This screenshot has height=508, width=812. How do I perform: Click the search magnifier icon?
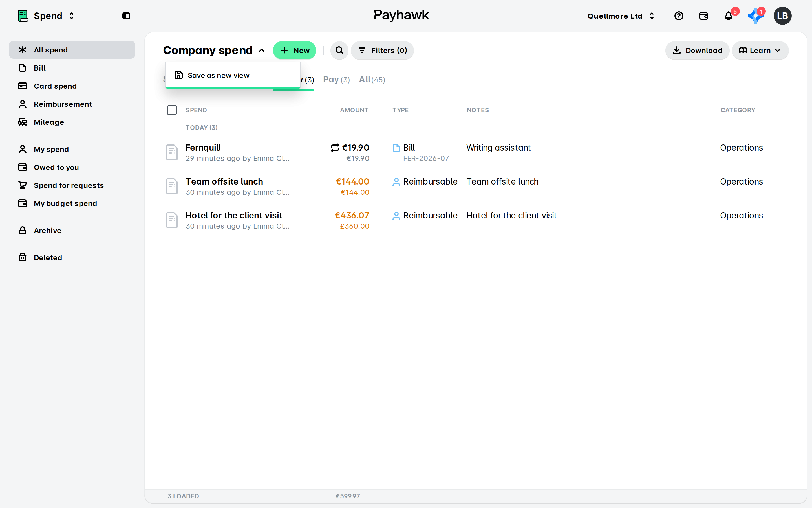click(x=339, y=51)
